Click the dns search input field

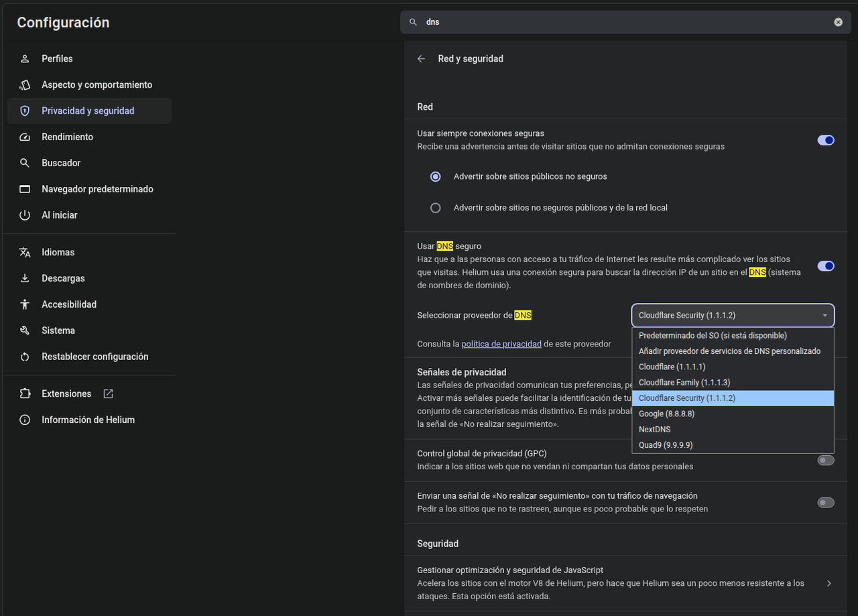625,22
